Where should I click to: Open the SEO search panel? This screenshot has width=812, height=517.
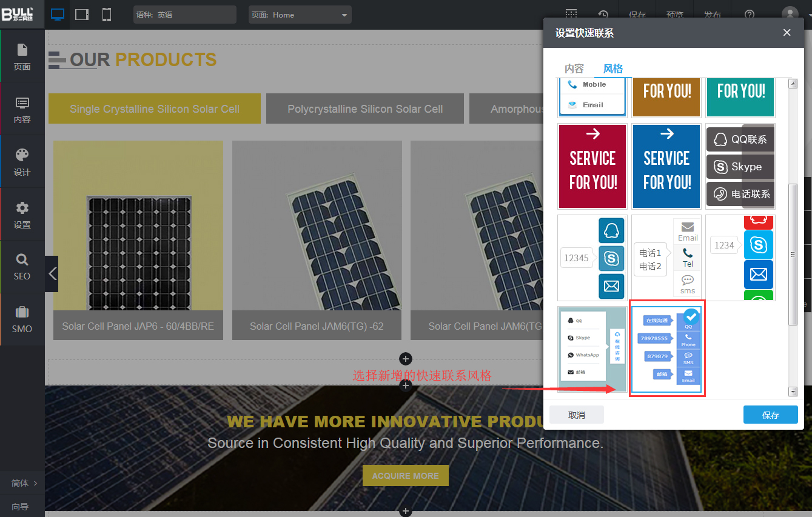tap(22, 267)
